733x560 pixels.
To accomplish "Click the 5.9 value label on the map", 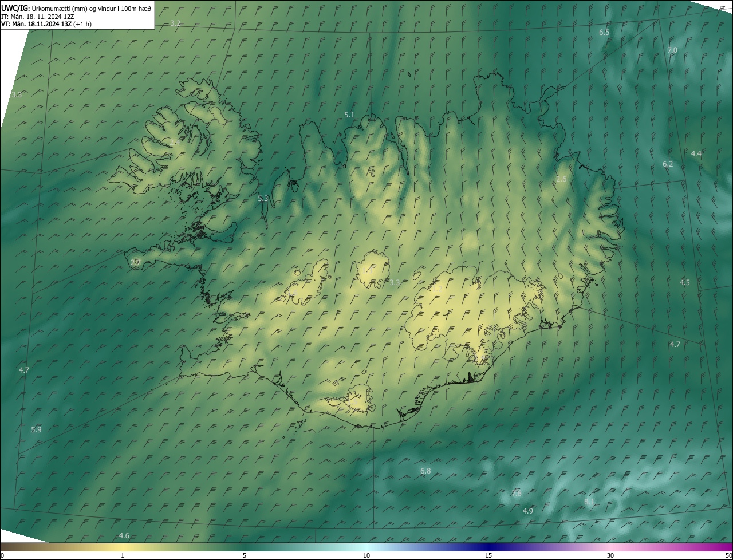I will 36,429.
